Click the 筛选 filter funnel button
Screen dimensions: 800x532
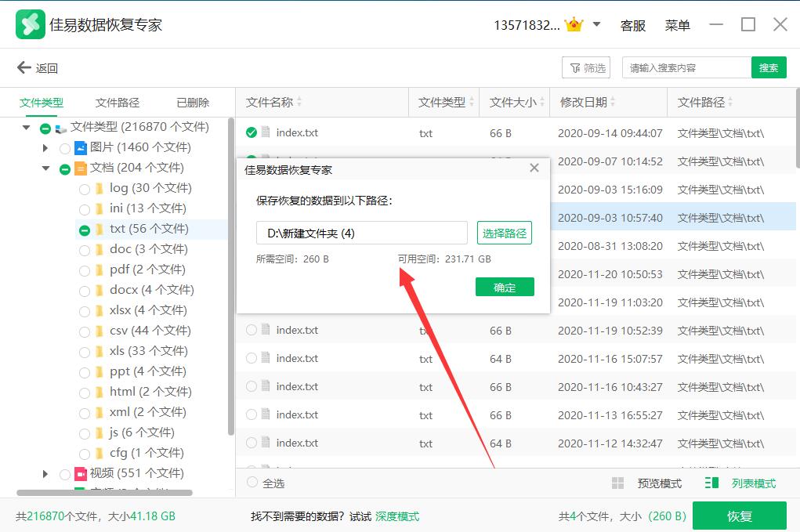586,68
